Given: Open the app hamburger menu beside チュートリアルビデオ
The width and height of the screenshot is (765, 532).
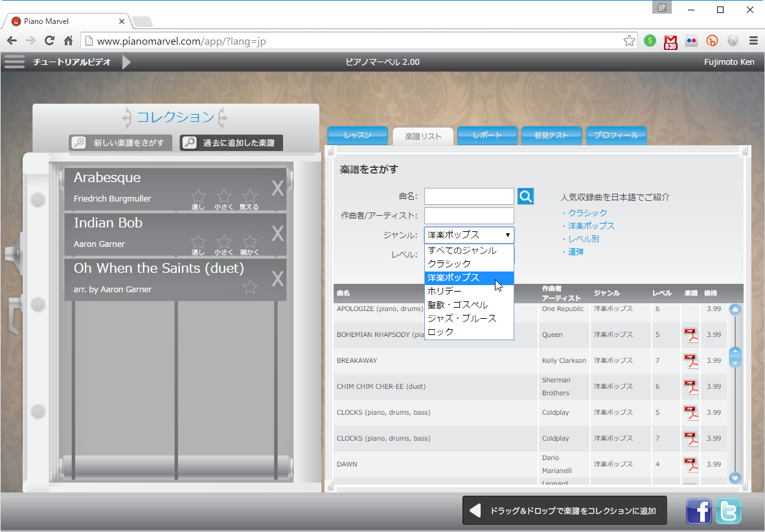Looking at the screenshot, I should tap(14, 62).
